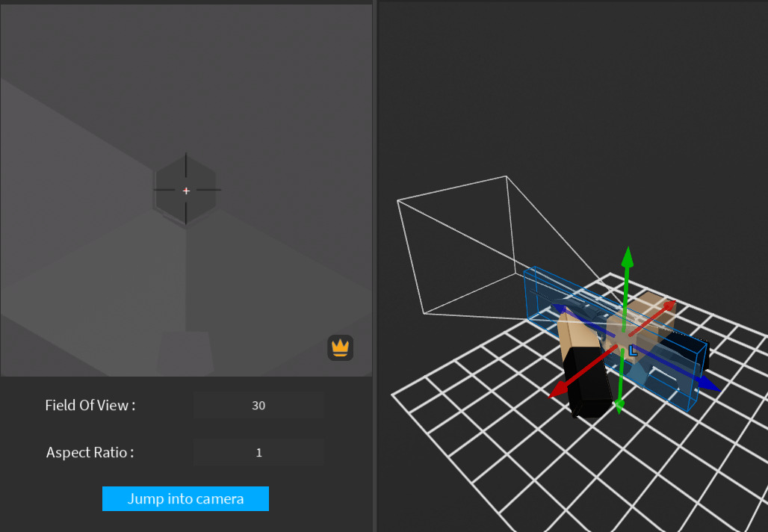
Task: Select the green upward Y-axis gizmo arrow
Action: pyautogui.click(x=627, y=258)
